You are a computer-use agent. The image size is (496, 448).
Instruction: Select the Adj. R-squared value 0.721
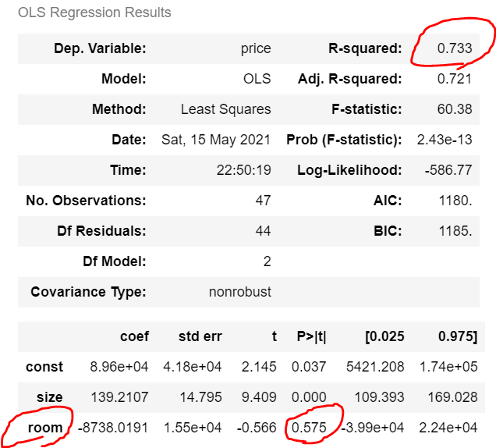coord(455,79)
